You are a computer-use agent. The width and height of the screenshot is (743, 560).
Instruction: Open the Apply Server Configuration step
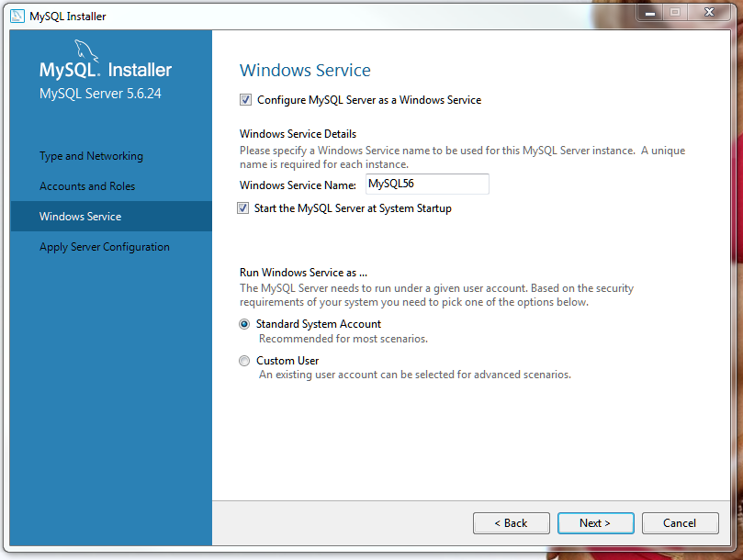tap(105, 247)
